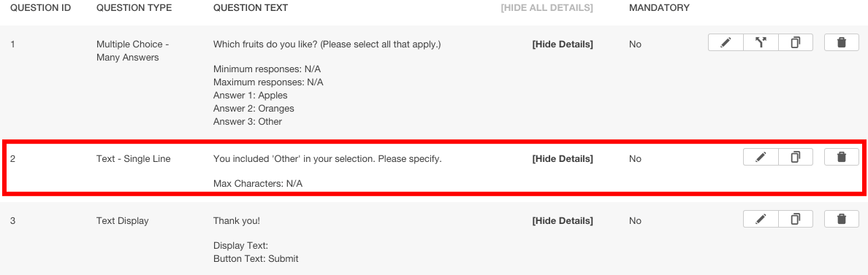Viewport: 868px width, 275px height.
Task: Duplicate question 2 with the copy icon
Action: [796, 158]
